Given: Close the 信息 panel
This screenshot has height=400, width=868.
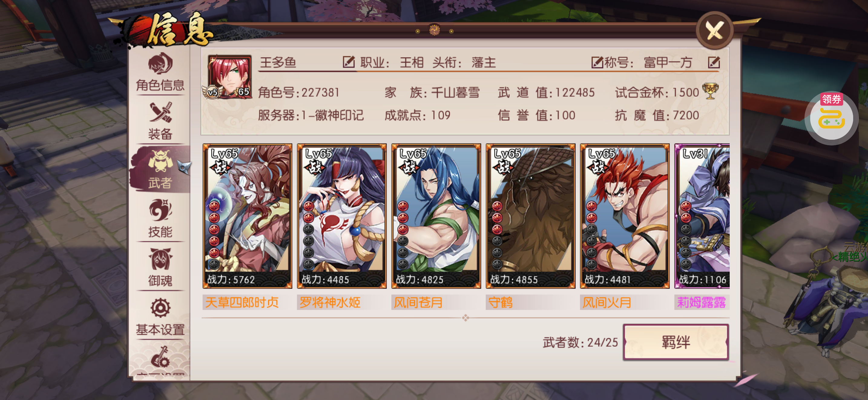Looking at the screenshot, I should pyautogui.click(x=714, y=31).
